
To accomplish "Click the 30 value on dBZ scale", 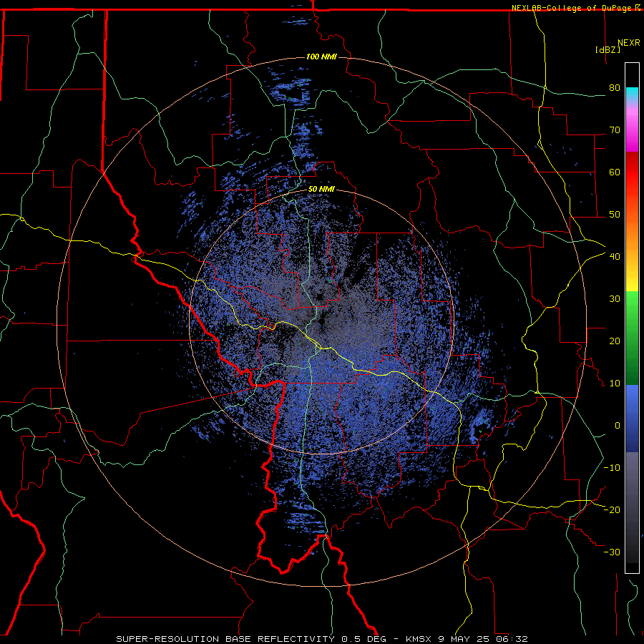I will pos(615,298).
